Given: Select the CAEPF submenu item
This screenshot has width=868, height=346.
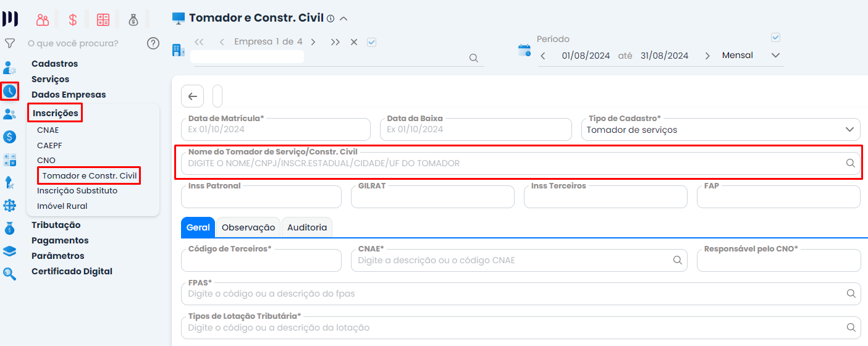Looking at the screenshot, I should pyautogui.click(x=49, y=145).
